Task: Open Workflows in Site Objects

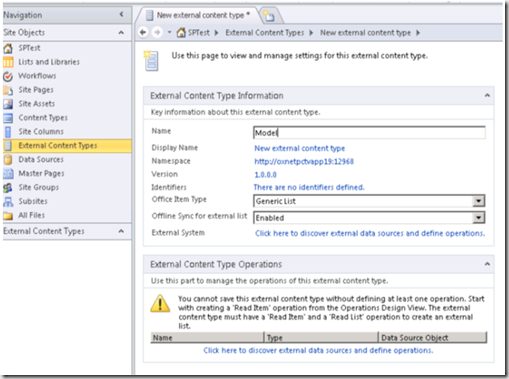Action: click(37, 76)
